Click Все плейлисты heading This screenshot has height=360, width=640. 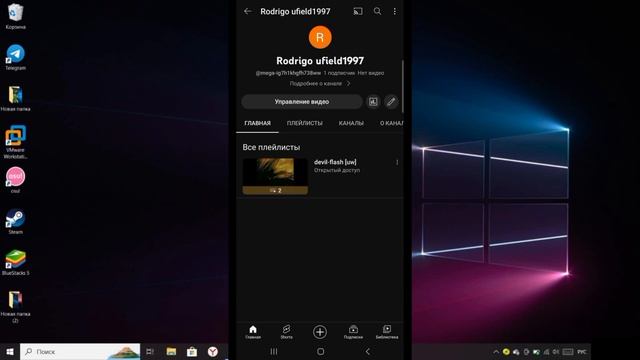click(x=271, y=147)
